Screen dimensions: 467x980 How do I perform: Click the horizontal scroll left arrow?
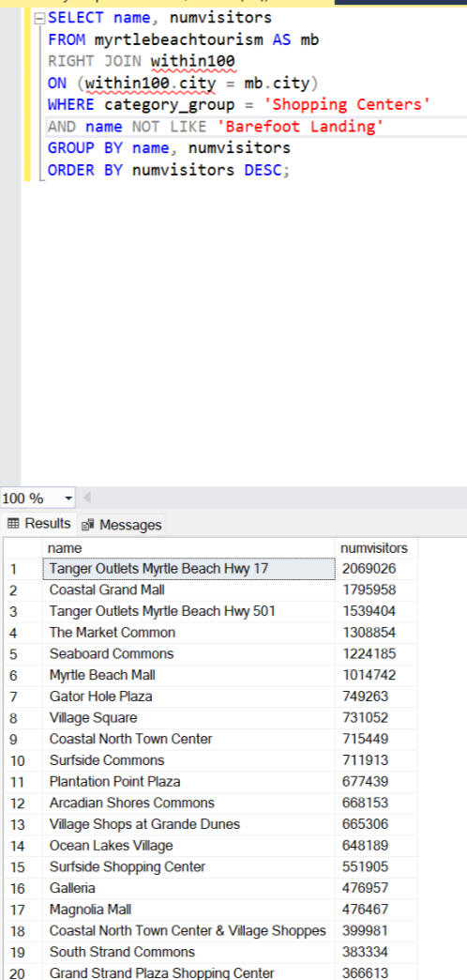pyautogui.click(x=87, y=498)
